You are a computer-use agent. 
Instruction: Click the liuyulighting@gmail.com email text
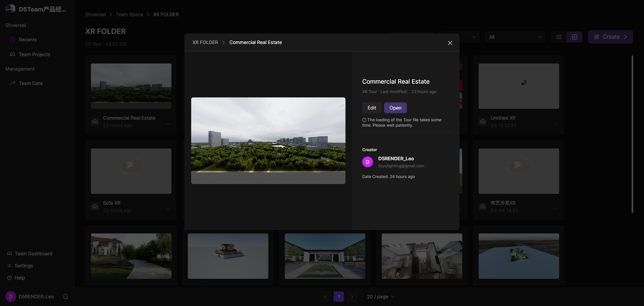pos(401,166)
